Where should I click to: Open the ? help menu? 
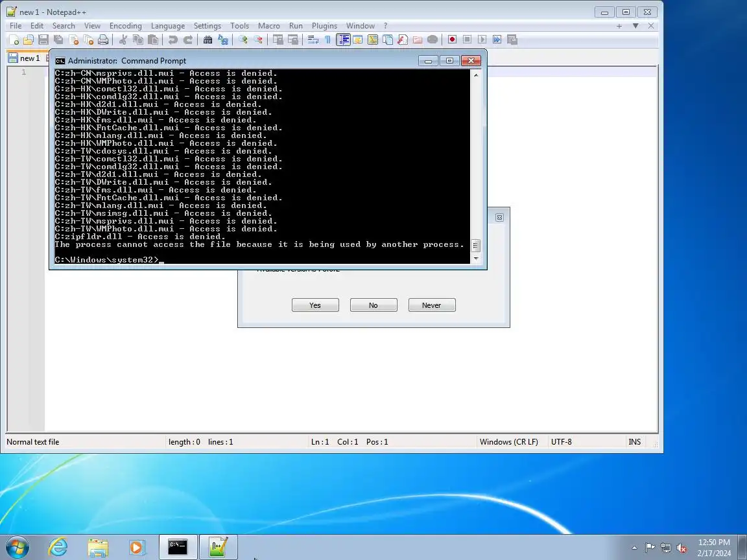pyautogui.click(x=385, y=26)
